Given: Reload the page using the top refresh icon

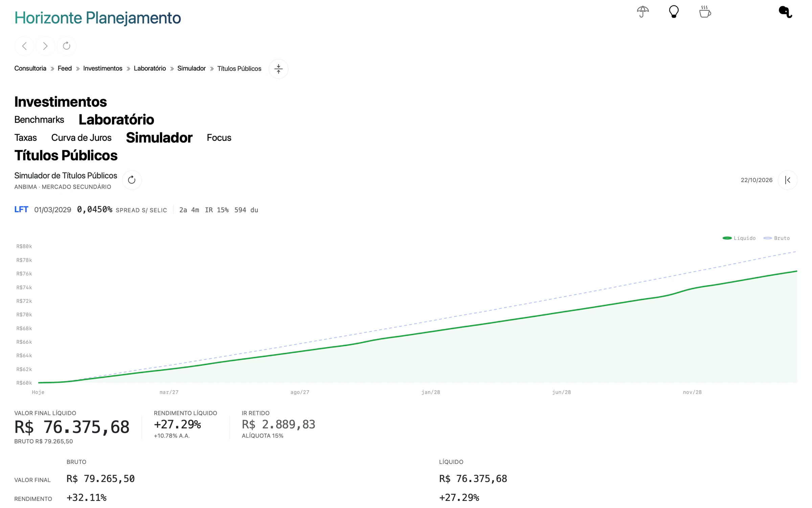Looking at the screenshot, I should [x=67, y=46].
